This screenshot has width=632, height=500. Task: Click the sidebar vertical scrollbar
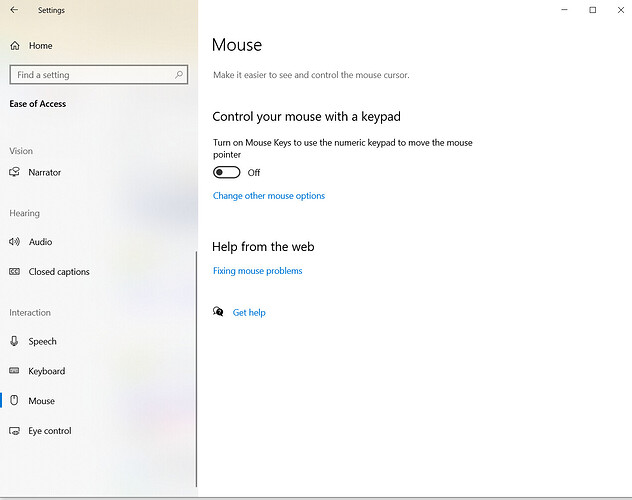pos(196,369)
